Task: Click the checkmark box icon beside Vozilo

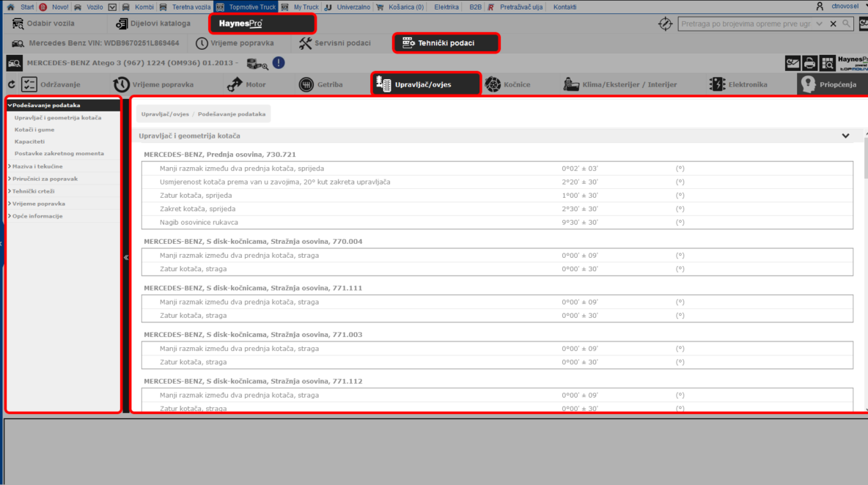Action: [112, 7]
